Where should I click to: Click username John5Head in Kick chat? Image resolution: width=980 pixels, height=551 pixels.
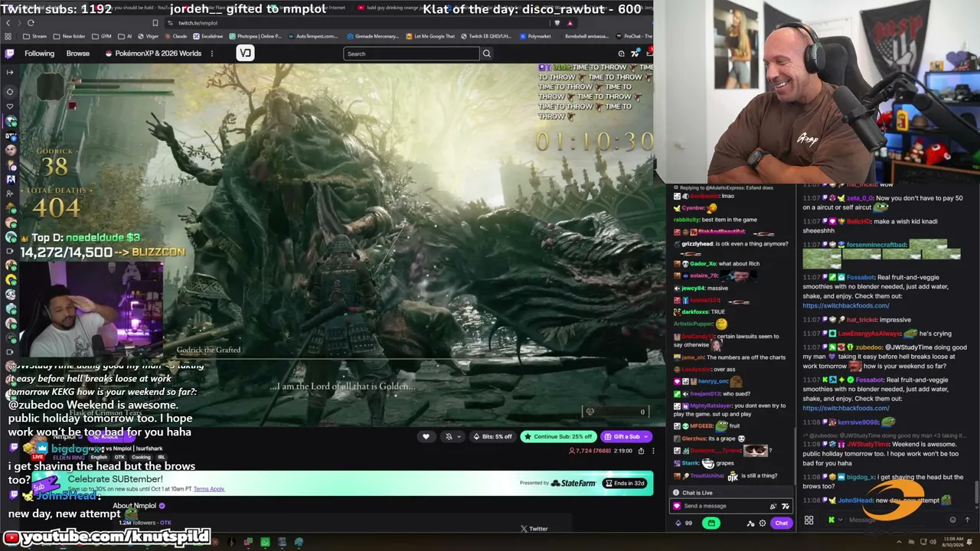point(855,500)
